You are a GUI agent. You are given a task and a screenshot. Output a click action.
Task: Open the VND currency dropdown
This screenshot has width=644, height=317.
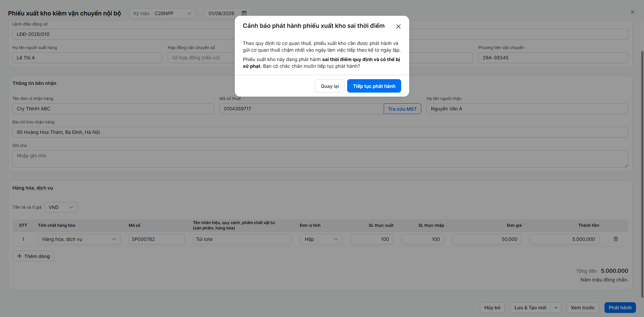61,207
